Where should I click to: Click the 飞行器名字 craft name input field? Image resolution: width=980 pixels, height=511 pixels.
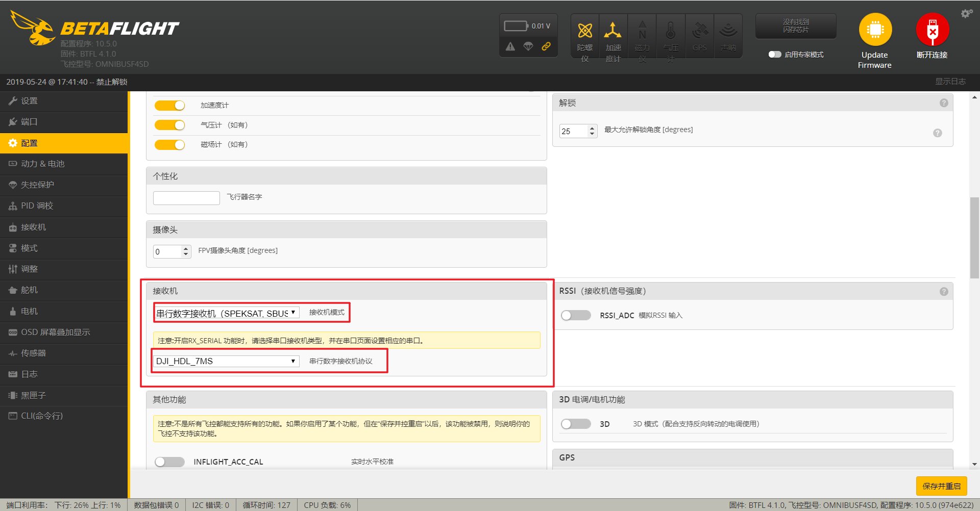pos(186,198)
